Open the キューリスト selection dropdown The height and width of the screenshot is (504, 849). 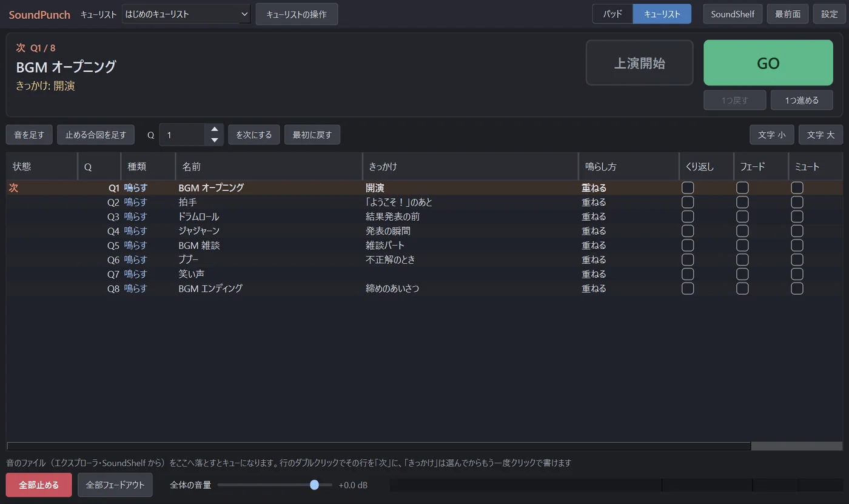[x=186, y=14]
